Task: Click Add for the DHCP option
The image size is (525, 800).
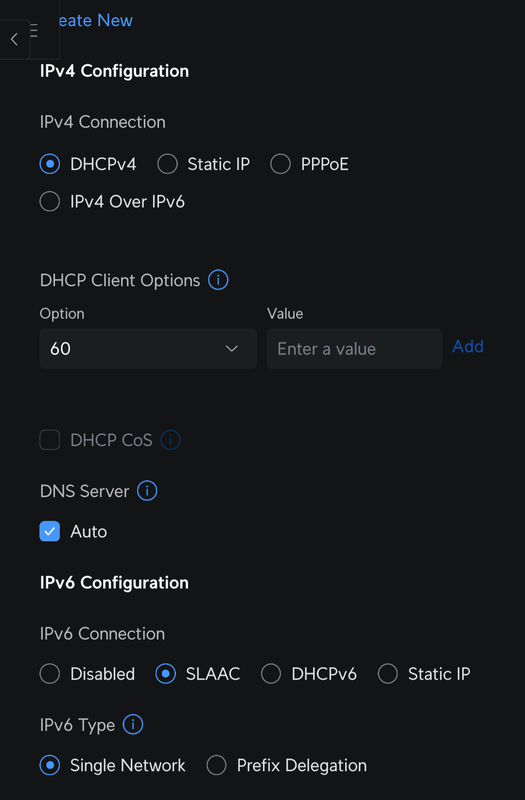Action: (468, 346)
